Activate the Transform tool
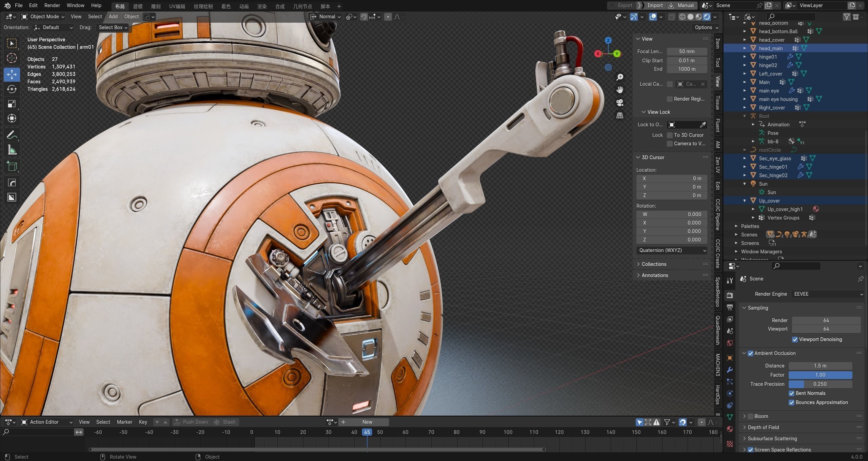Image resolution: width=868 pixels, height=461 pixels. coord(12,118)
